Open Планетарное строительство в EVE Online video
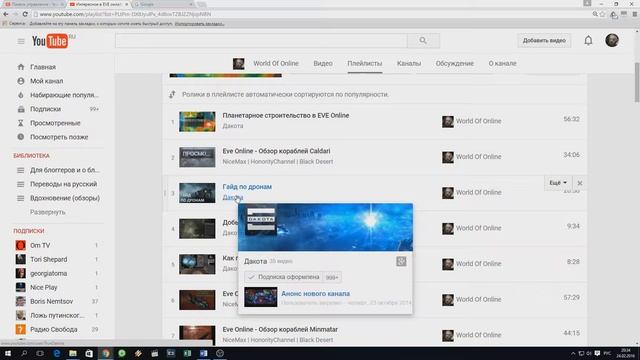This screenshot has width=640, height=360. click(286, 116)
